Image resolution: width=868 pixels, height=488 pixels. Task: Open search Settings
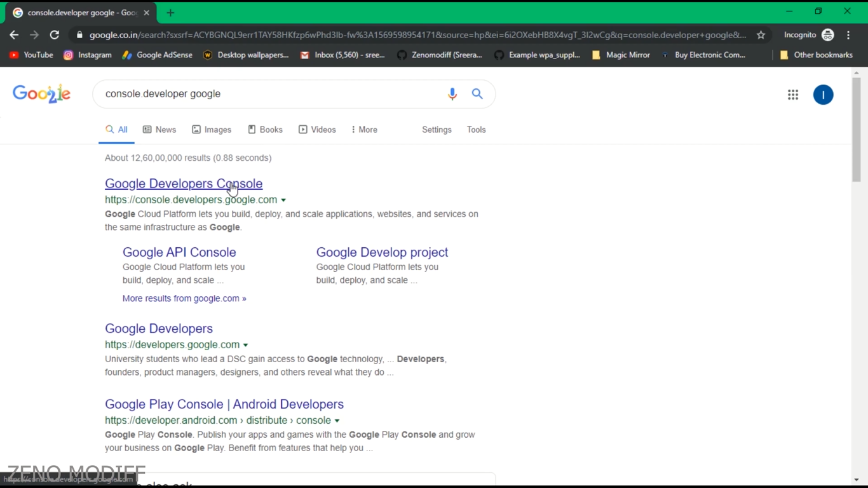click(x=437, y=130)
